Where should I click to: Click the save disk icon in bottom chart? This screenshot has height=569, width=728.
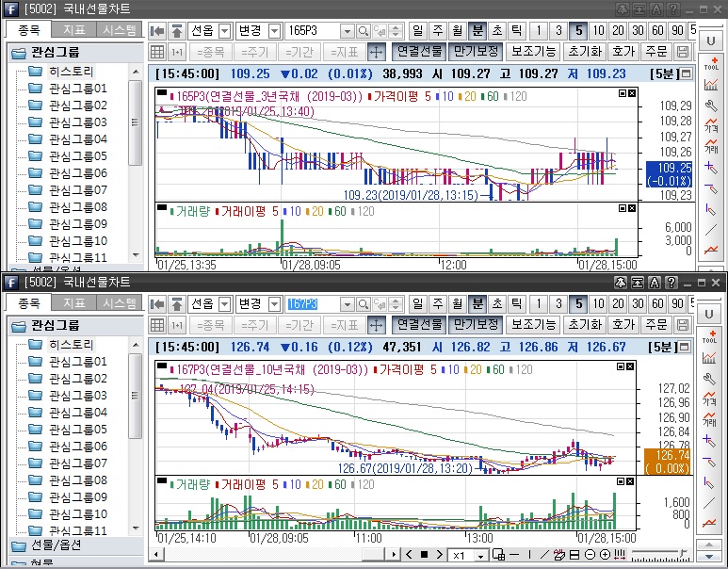[x=683, y=324]
